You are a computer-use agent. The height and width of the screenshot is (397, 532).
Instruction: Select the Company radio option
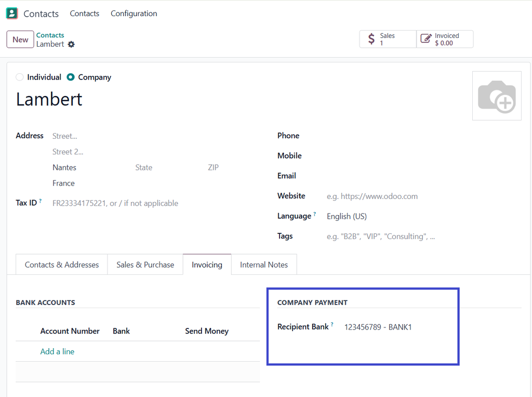pyautogui.click(x=71, y=77)
